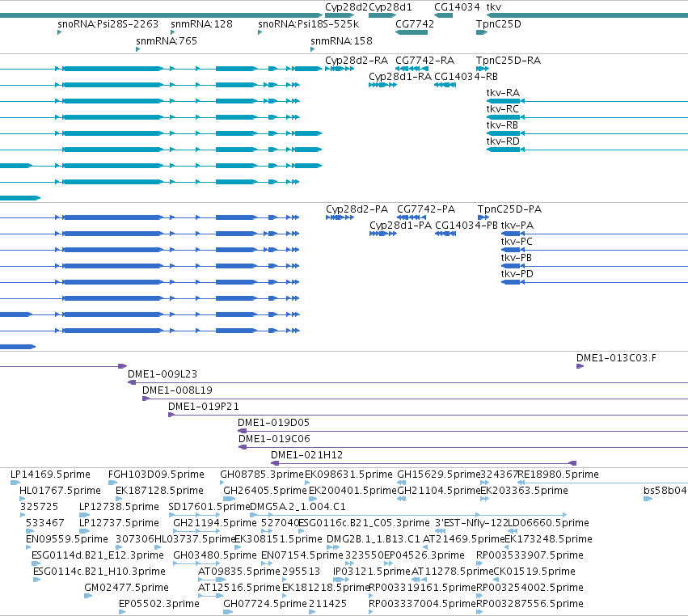Select the CK01519.5prime EST label
This screenshot has width=688, height=616.
point(534,572)
